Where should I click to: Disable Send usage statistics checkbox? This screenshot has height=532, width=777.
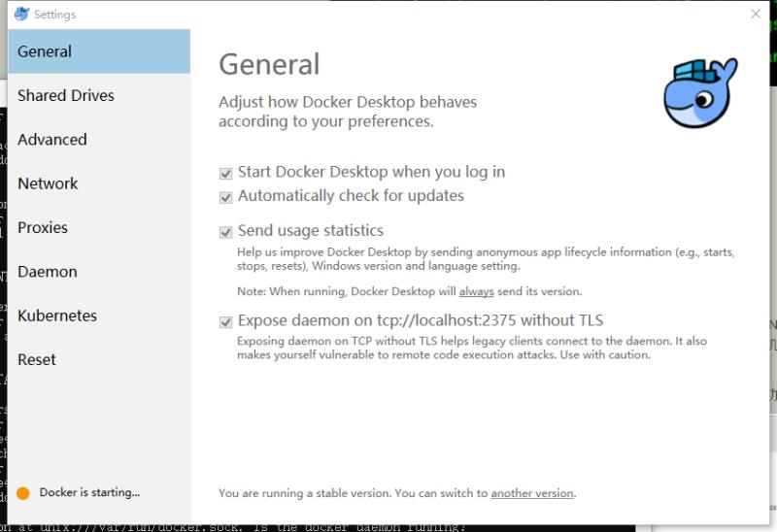click(226, 232)
